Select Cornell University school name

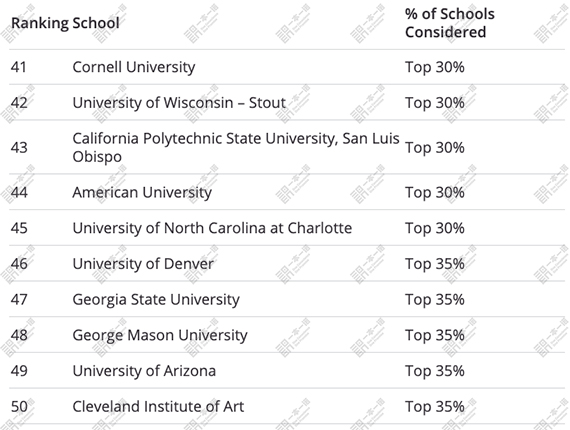point(134,67)
